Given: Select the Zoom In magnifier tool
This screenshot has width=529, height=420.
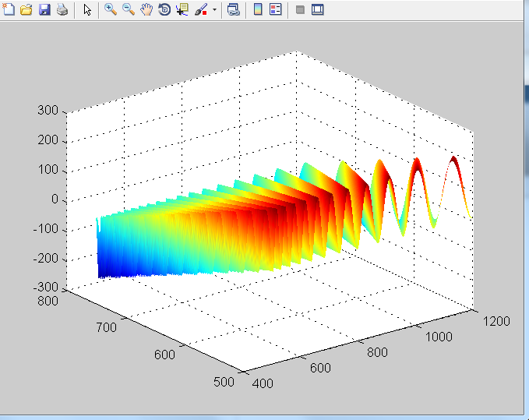Looking at the screenshot, I should [x=111, y=10].
